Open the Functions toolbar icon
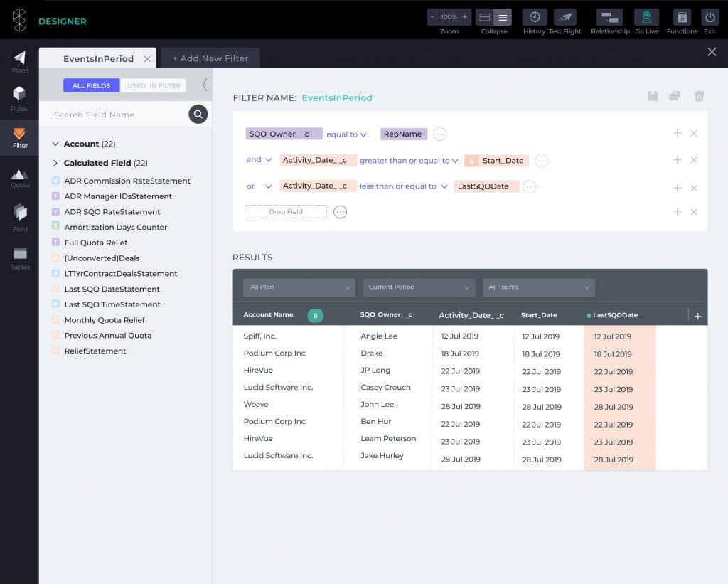This screenshot has width=728, height=584. pos(682,17)
